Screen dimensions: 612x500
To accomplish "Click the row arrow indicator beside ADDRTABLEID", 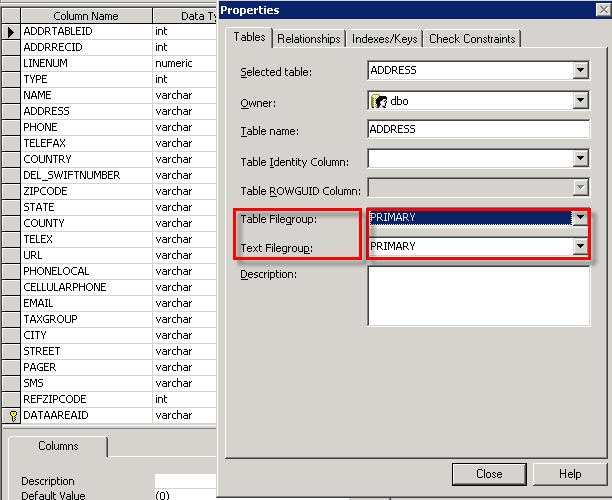I will [x=11, y=32].
